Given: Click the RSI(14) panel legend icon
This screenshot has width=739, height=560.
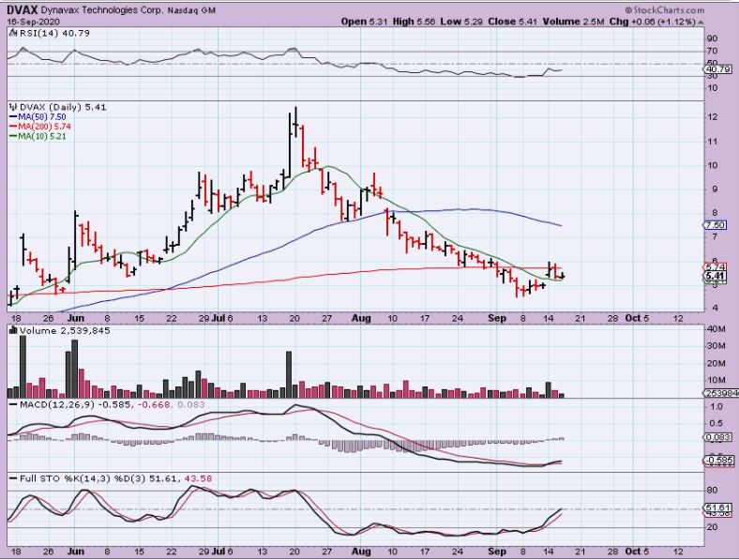Looking at the screenshot, I should point(10,31).
